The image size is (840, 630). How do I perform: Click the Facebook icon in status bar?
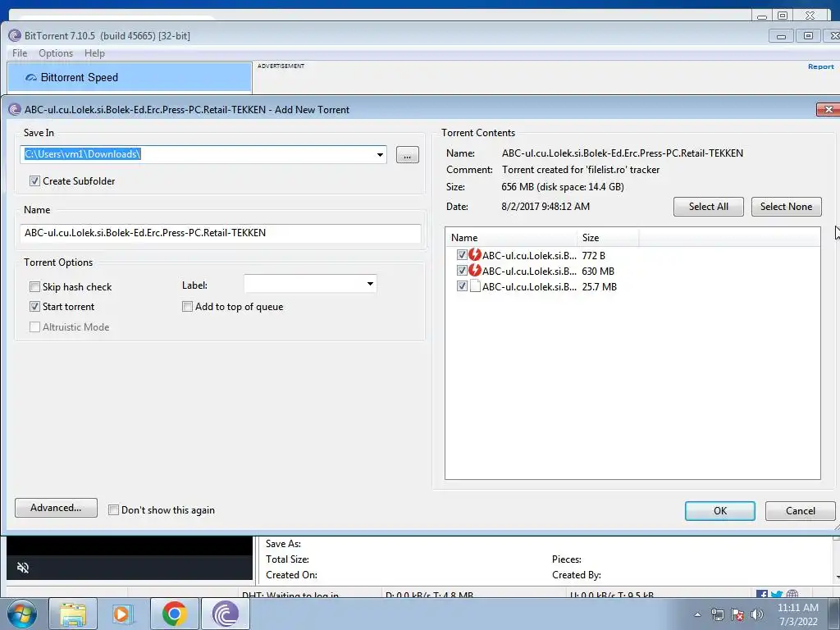(x=762, y=595)
